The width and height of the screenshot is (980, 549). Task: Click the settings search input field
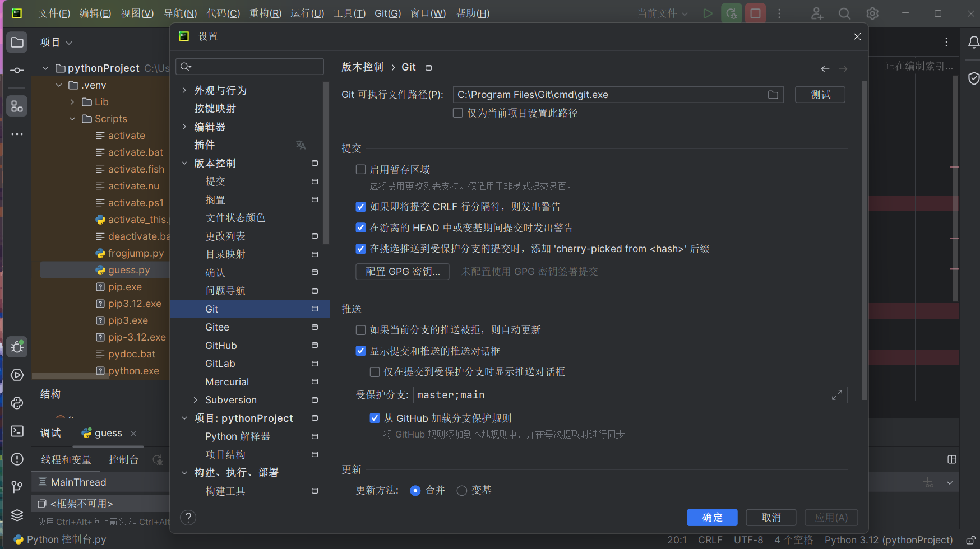[249, 67]
